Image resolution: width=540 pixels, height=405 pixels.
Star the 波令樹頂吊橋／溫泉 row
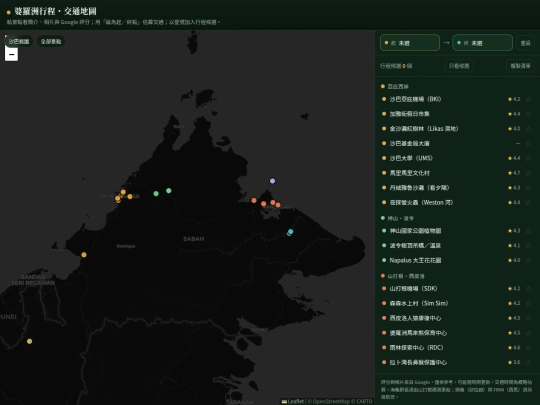[528, 246]
